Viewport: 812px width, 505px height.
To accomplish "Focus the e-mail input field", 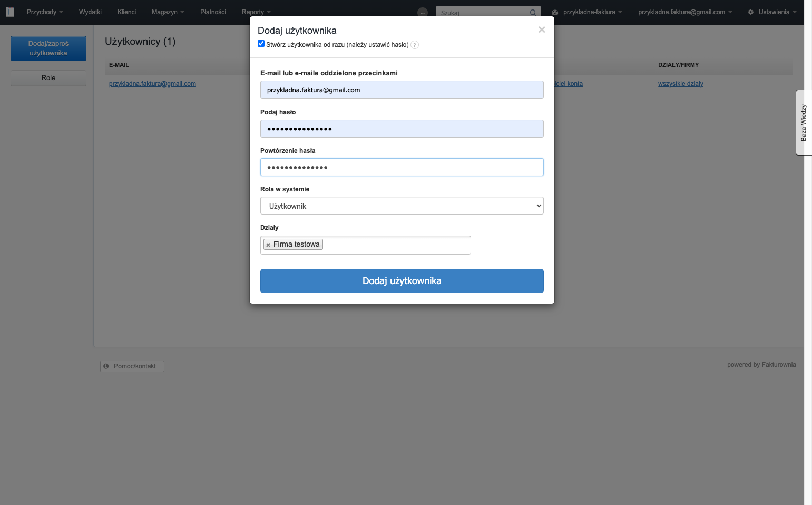I will click(402, 90).
